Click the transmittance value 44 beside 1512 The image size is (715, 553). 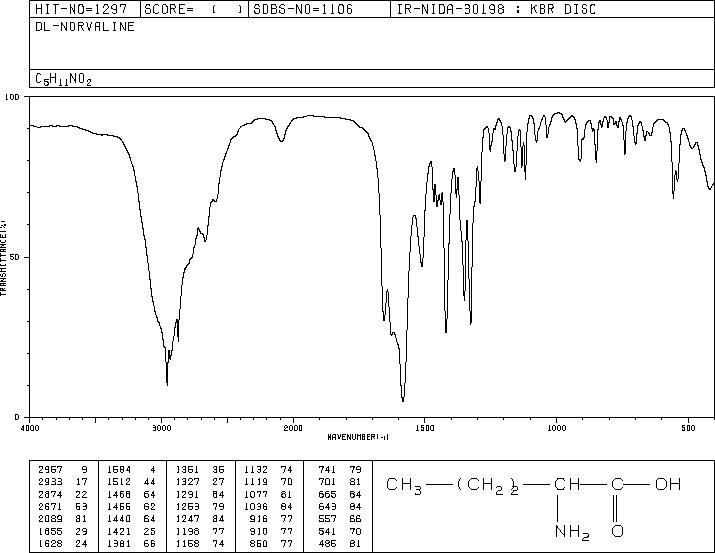click(149, 481)
